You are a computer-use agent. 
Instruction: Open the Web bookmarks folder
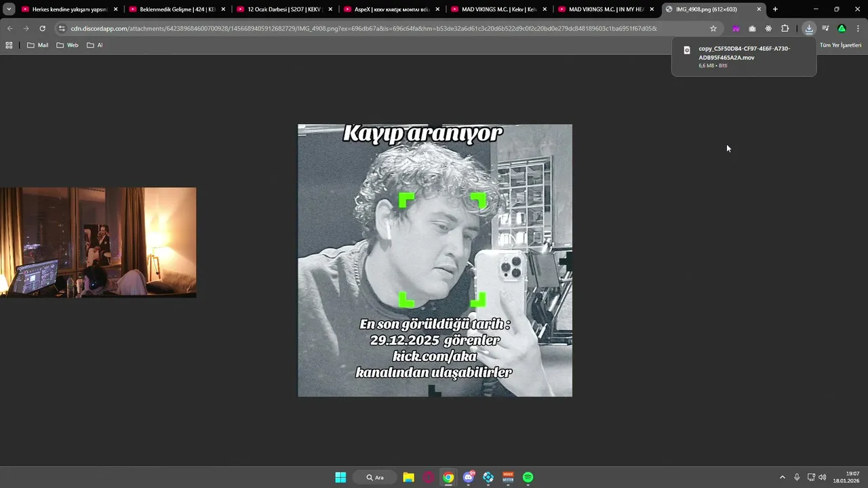tap(67, 45)
